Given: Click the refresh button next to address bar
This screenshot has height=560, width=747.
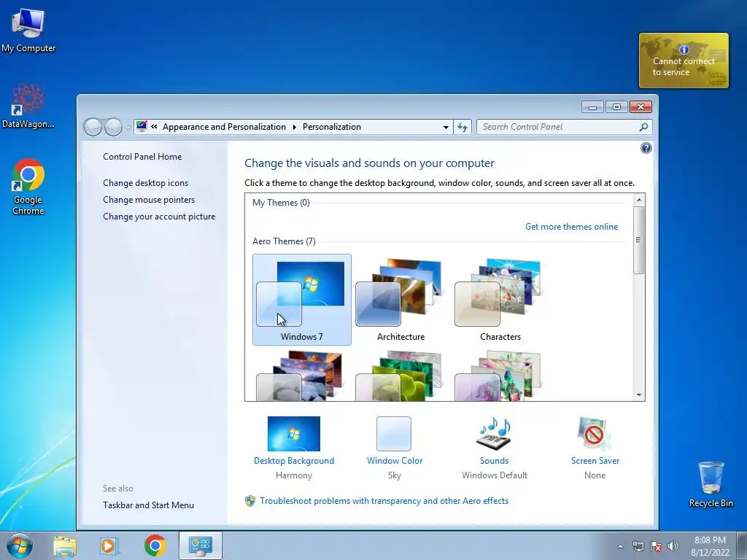Looking at the screenshot, I should point(462,127).
